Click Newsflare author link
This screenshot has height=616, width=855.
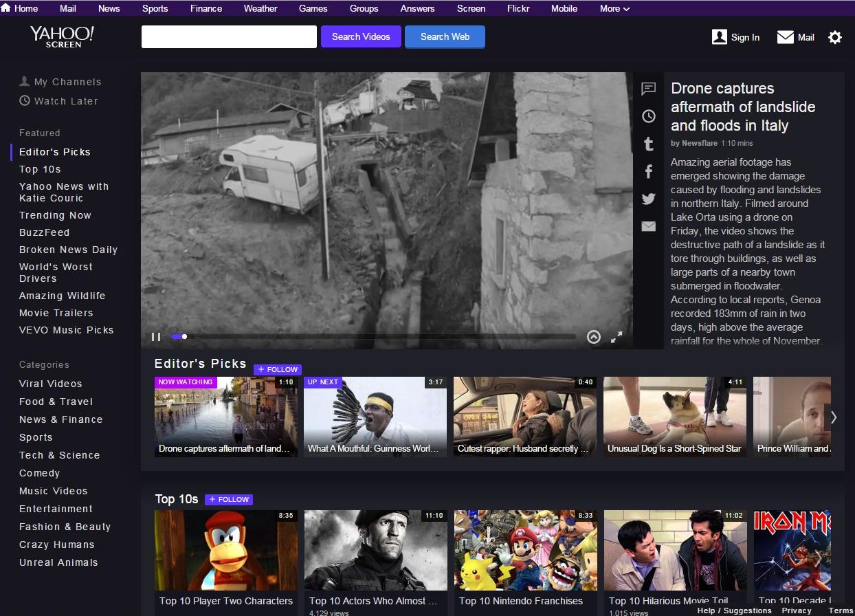pos(700,143)
